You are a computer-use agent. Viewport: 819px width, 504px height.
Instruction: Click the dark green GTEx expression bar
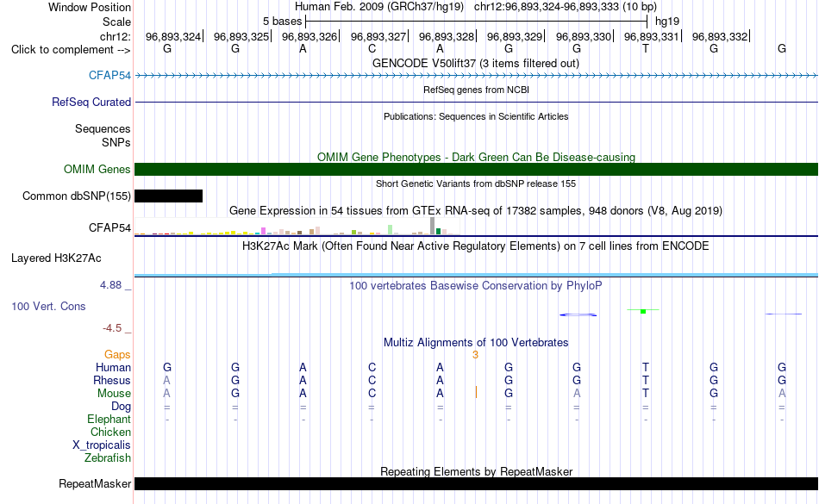[439, 231]
